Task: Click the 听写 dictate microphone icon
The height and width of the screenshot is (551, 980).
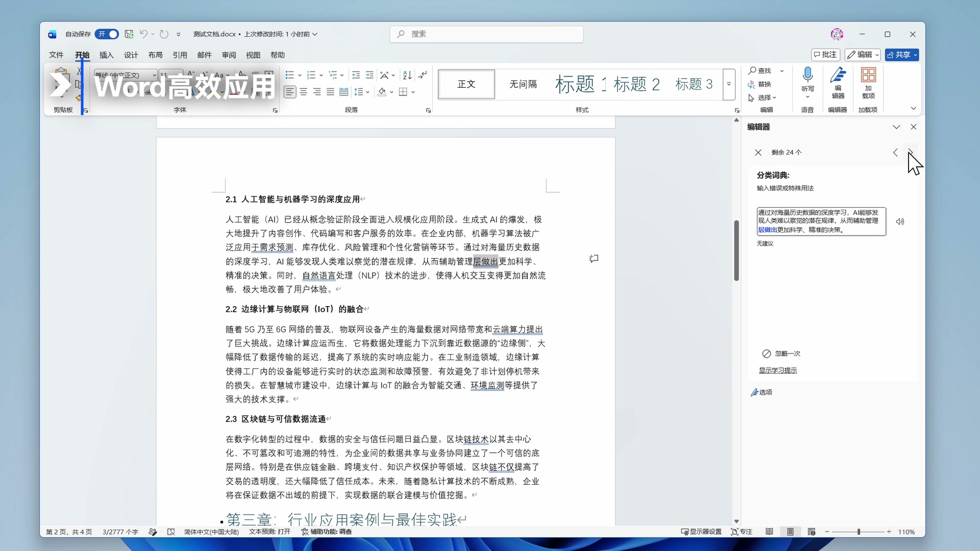Action: pyautogui.click(x=807, y=75)
